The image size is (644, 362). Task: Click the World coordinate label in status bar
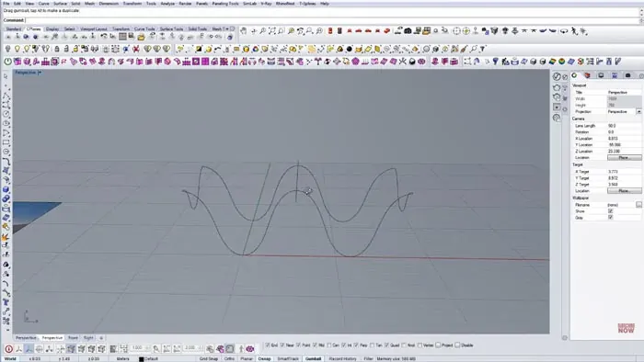tap(10, 358)
